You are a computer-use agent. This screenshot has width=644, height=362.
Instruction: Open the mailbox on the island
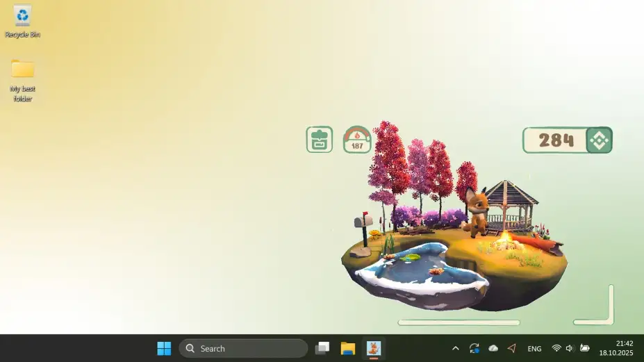(363, 229)
